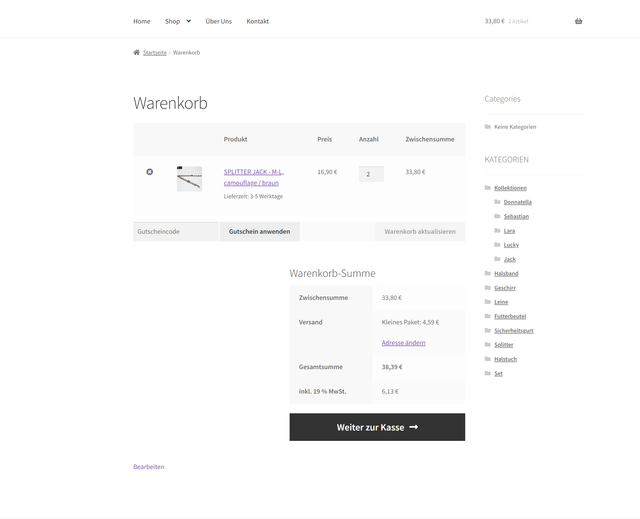The image size is (640, 519).
Task: Click folder icon next to Futterbeutel
Action: click(487, 316)
